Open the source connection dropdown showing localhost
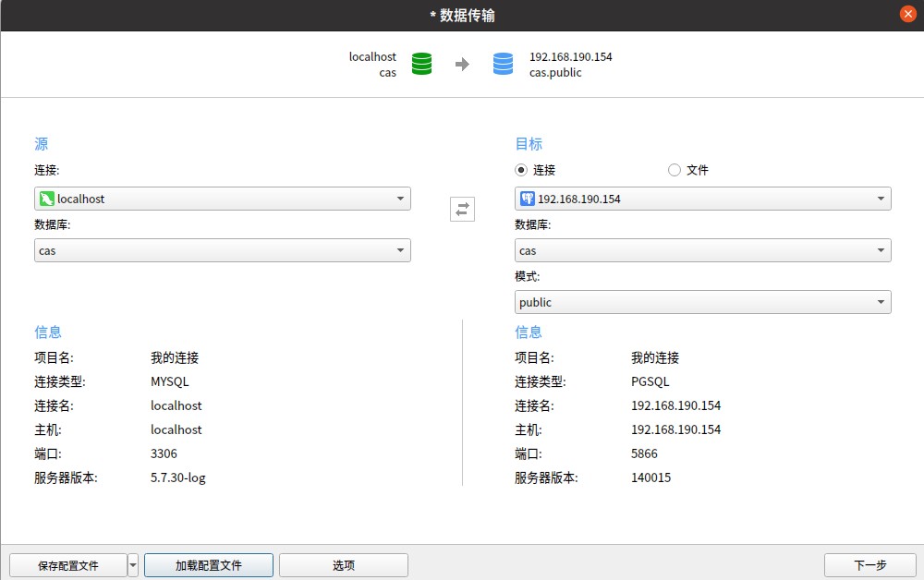This screenshot has width=924, height=580. tap(222, 199)
